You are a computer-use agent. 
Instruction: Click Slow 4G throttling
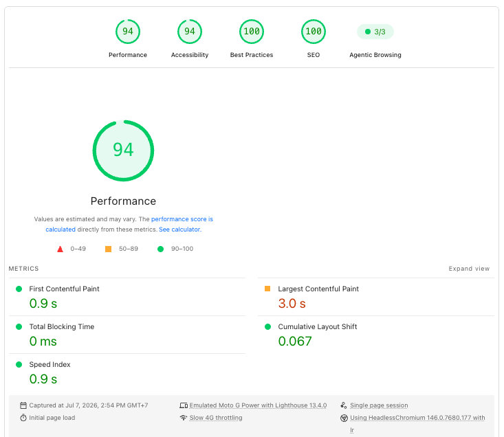pos(216,418)
